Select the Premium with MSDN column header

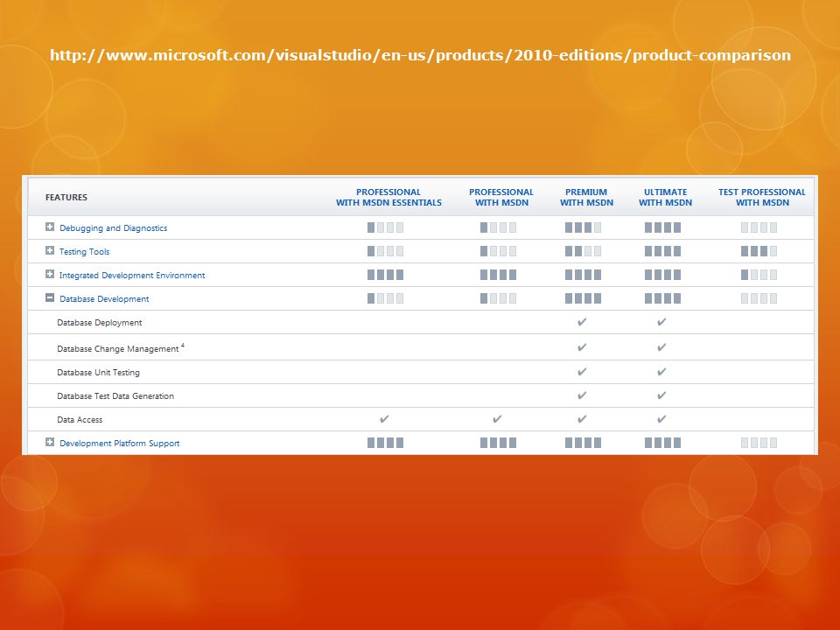[586, 197]
